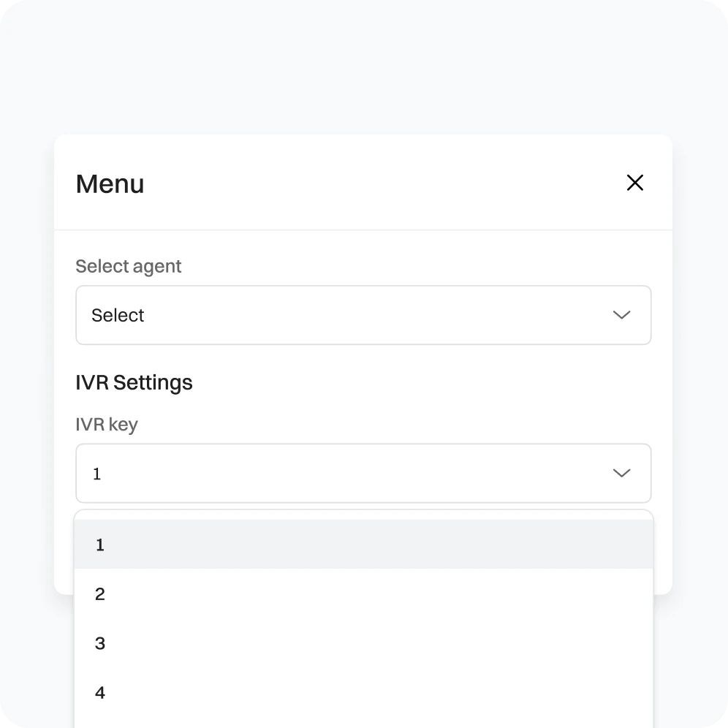Click the "IVR Settings" section heading
This screenshot has width=728, height=728.
pyautogui.click(x=134, y=382)
